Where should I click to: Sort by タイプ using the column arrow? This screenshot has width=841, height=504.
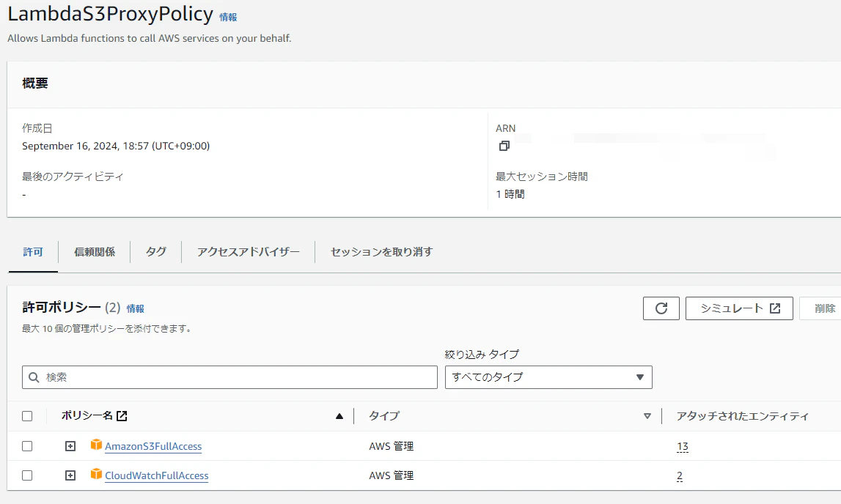click(647, 416)
